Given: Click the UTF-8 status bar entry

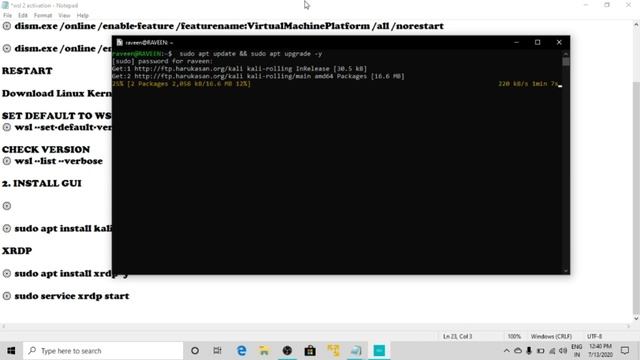Looking at the screenshot, I should tap(594, 336).
